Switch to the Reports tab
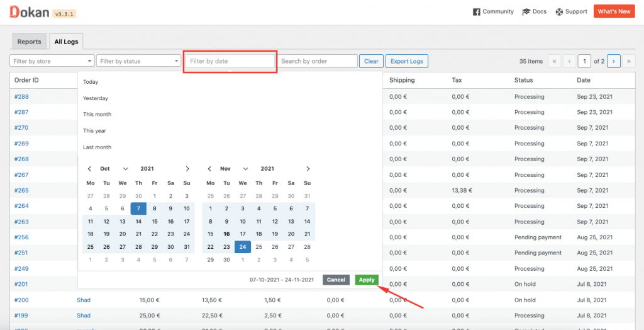The width and height of the screenshot is (644, 330). click(x=29, y=42)
